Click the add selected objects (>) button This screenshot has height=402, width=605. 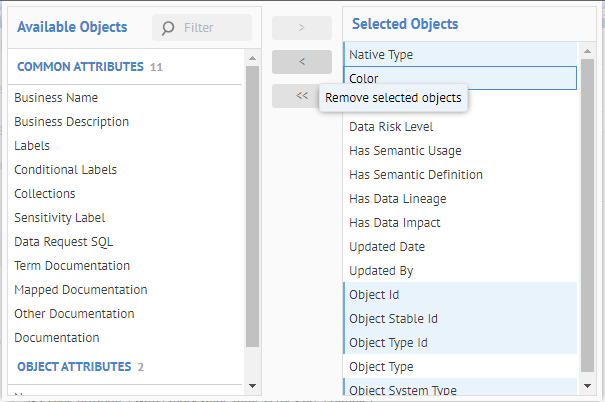[302, 28]
